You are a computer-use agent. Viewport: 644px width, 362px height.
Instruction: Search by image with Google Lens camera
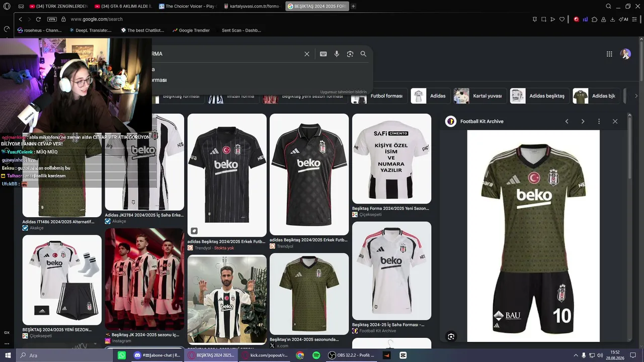tap(350, 54)
